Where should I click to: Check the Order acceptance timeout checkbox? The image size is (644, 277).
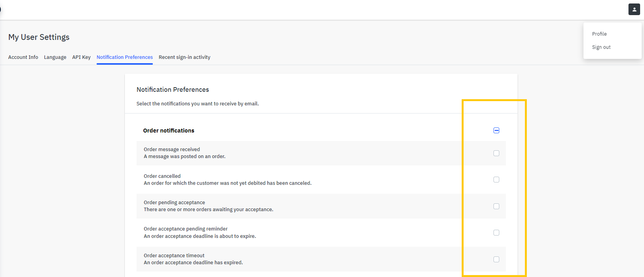tap(496, 260)
